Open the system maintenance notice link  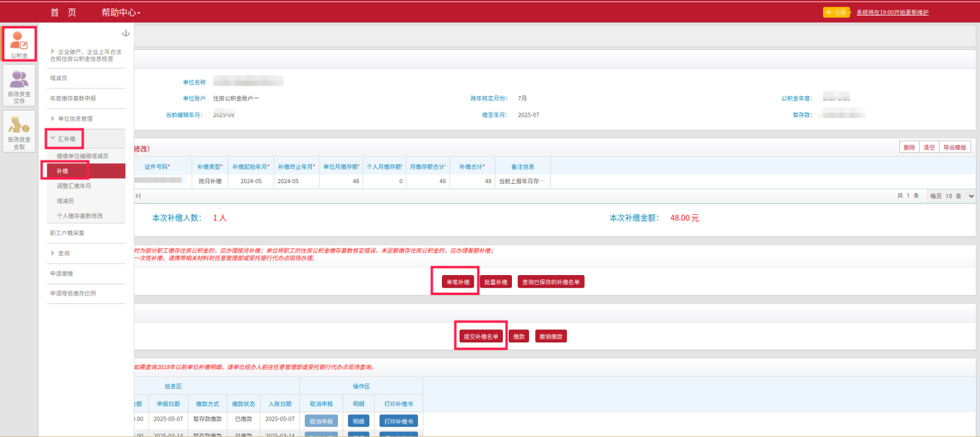click(892, 12)
